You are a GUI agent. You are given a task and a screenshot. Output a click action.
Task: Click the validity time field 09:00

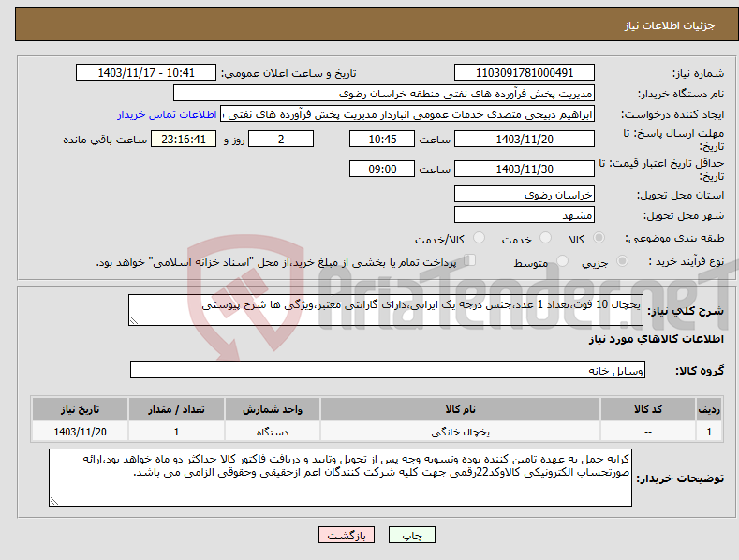point(382,169)
